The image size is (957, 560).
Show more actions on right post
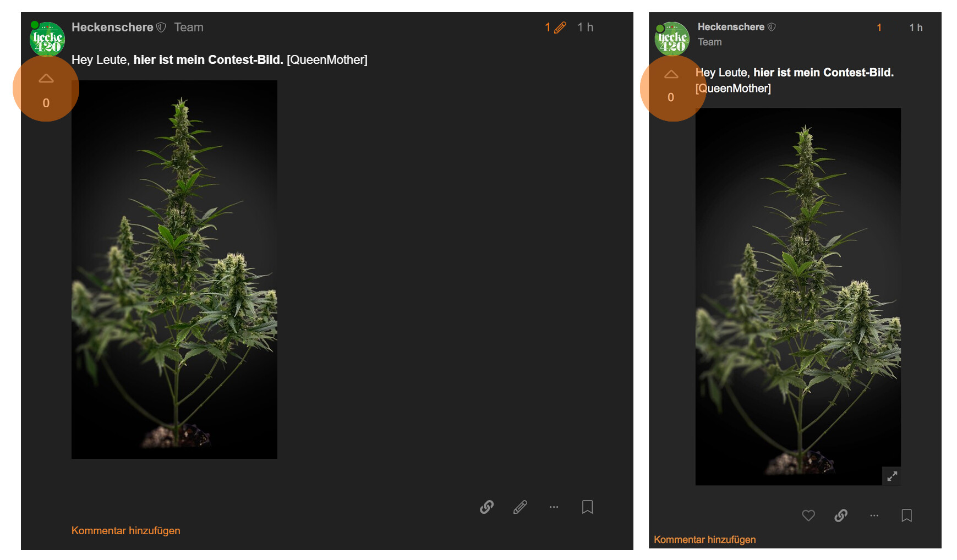(874, 515)
